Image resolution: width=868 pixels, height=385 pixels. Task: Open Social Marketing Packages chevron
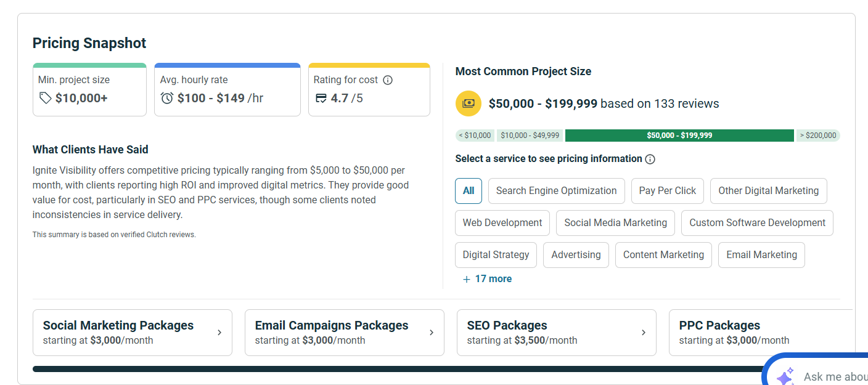(x=219, y=333)
